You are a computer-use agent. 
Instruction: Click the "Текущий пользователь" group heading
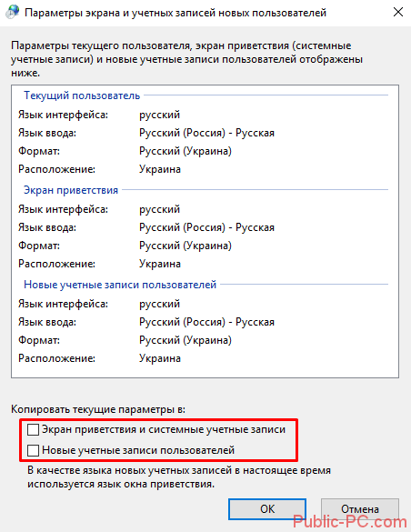coord(82,95)
